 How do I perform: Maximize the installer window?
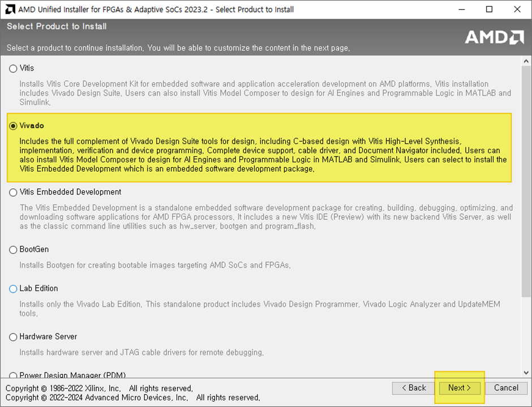point(489,9)
